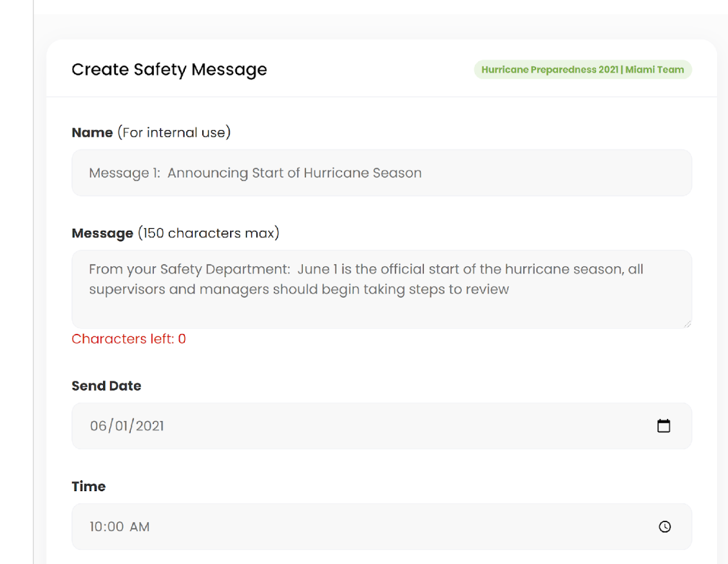
Task: Click inside the Message text area
Action: (381, 289)
